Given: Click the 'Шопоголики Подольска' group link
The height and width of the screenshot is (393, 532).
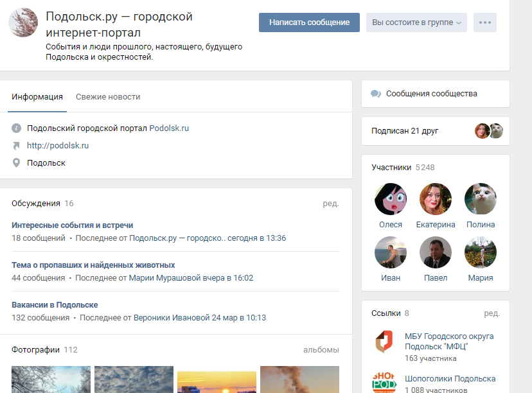Looking at the screenshot, I should [x=450, y=379].
